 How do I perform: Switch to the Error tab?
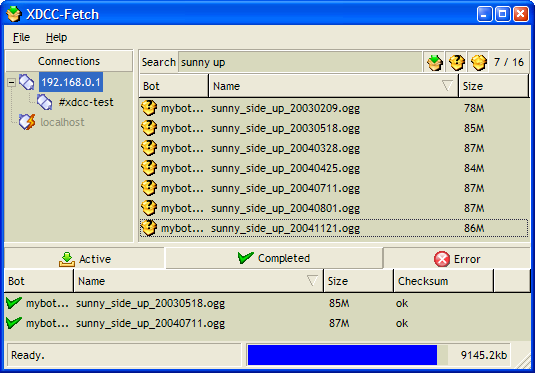pos(457,259)
